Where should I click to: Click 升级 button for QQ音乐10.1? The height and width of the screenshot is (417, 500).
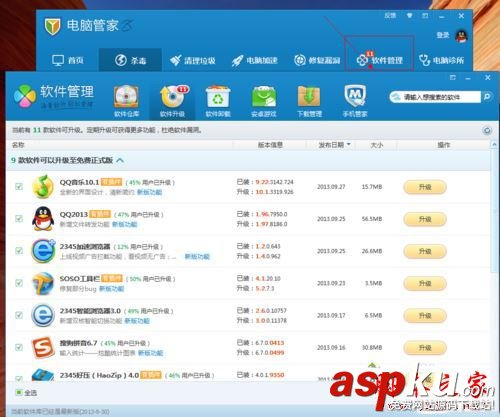[425, 187]
